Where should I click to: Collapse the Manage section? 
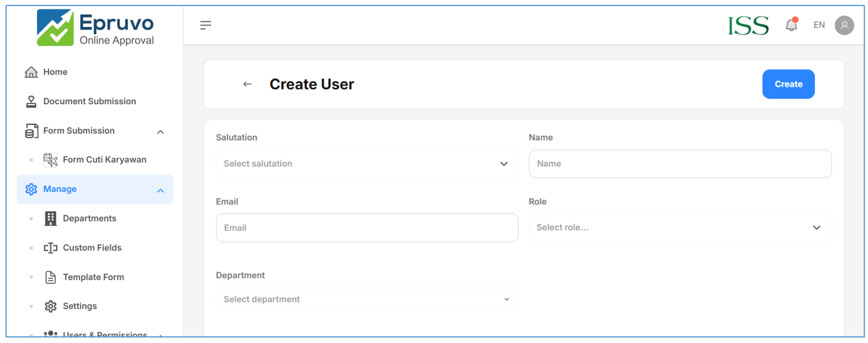tap(160, 190)
